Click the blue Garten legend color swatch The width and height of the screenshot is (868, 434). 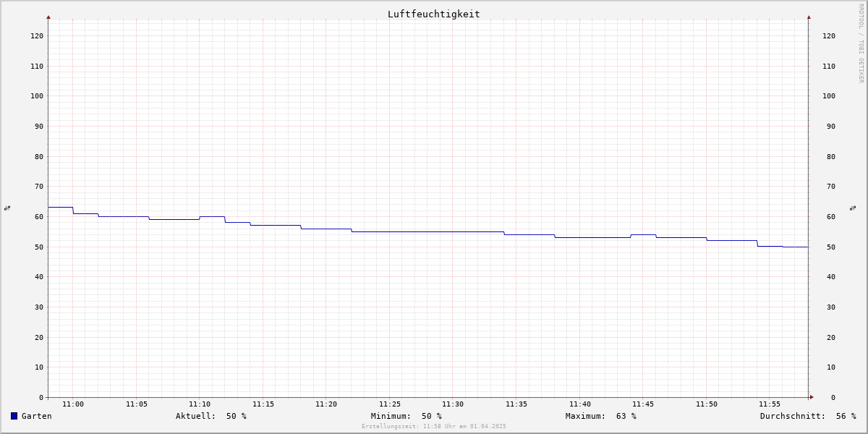coord(14,416)
